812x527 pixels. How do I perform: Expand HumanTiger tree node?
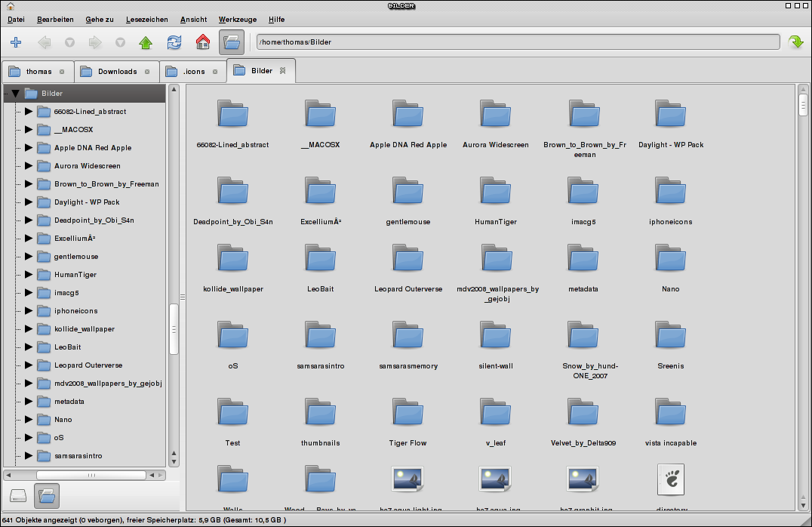pos(29,275)
